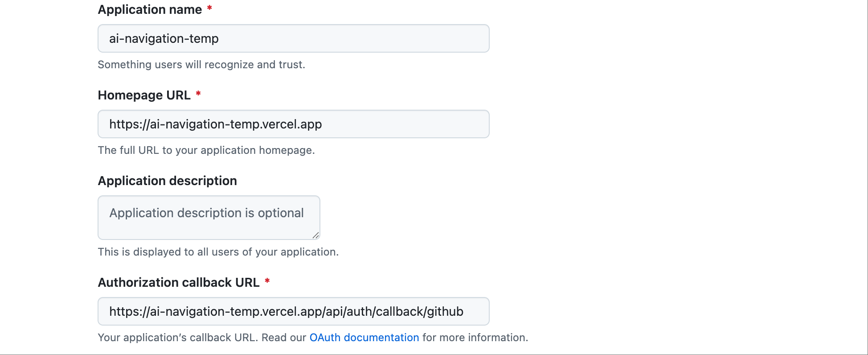Screen dimensions: 868x355
Task: Click the Application name label
Action: coord(150,9)
